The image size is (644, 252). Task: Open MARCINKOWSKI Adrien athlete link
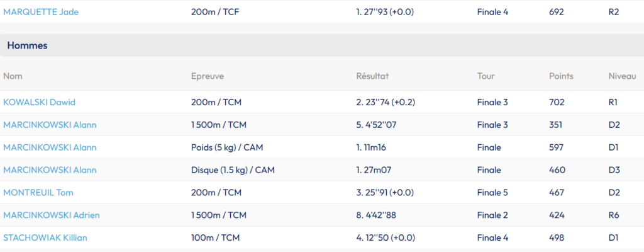tap(52, 215)
